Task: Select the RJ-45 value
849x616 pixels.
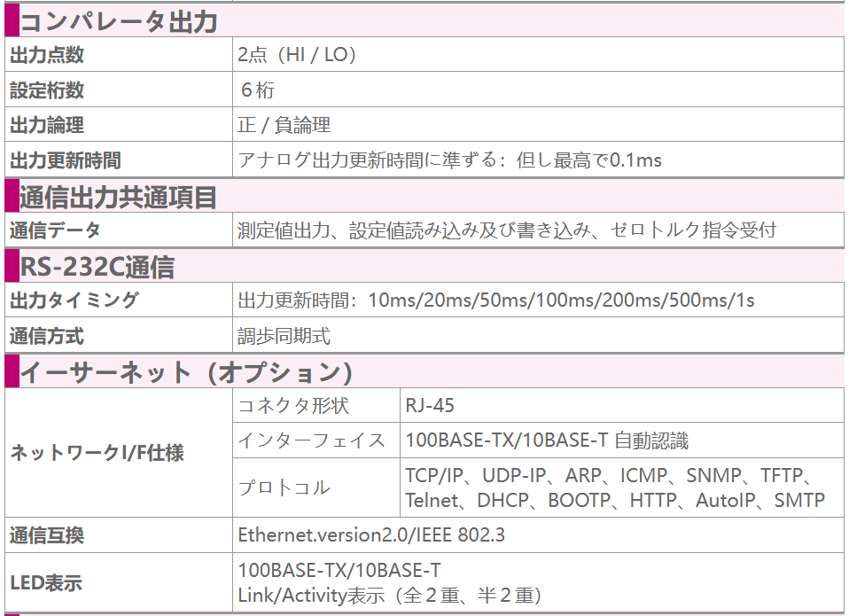Action: [x=430, y=405]
